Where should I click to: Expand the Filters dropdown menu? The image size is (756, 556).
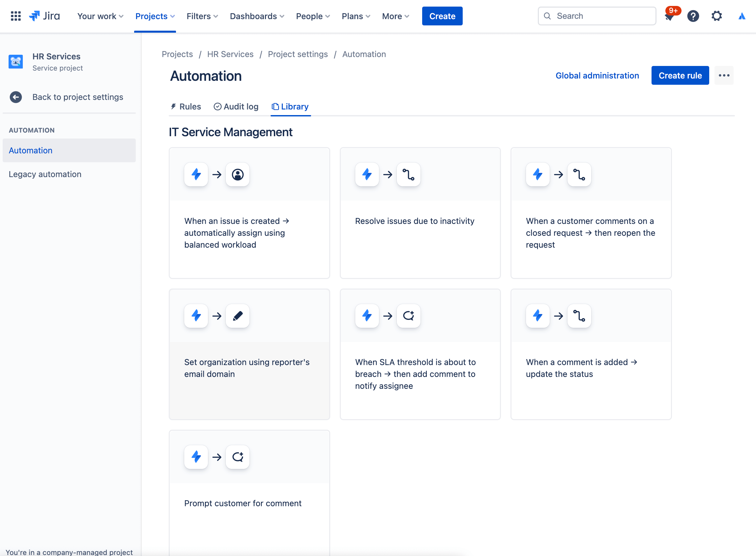[x=202, y=16]
